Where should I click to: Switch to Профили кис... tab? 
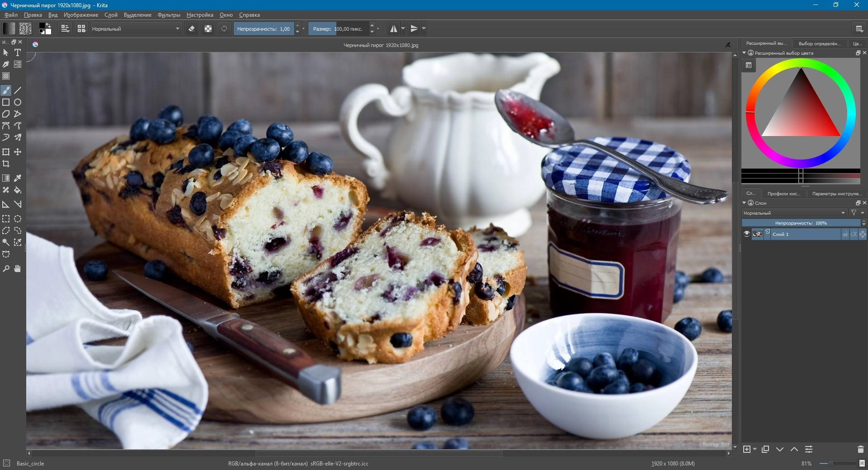click(x=784, y=193)
